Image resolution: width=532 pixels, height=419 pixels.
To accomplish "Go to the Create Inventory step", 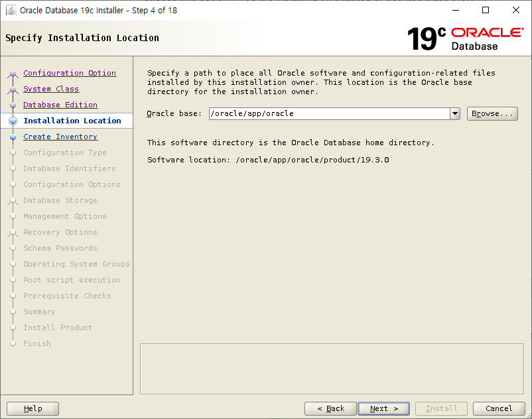I will point(60,137).
